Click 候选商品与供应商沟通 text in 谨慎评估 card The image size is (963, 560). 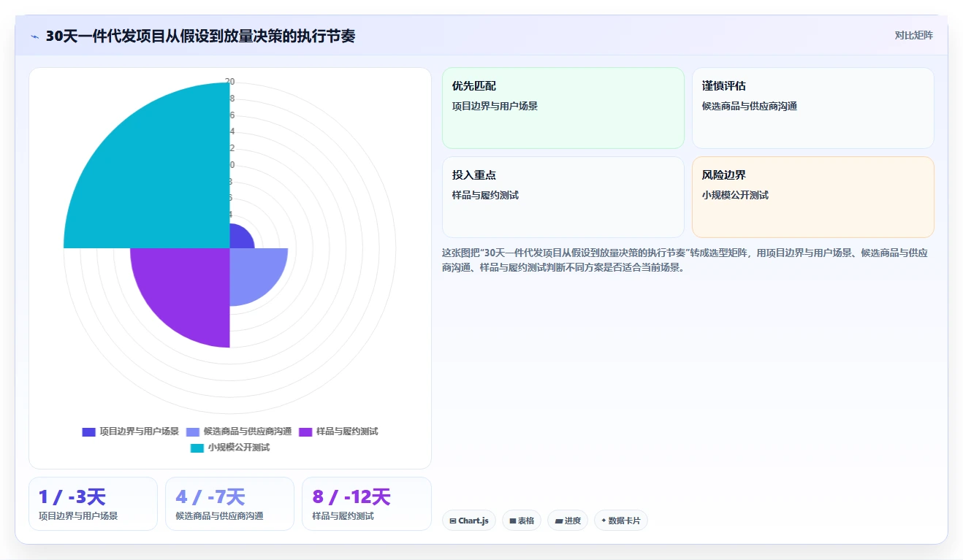pos(750,106)
